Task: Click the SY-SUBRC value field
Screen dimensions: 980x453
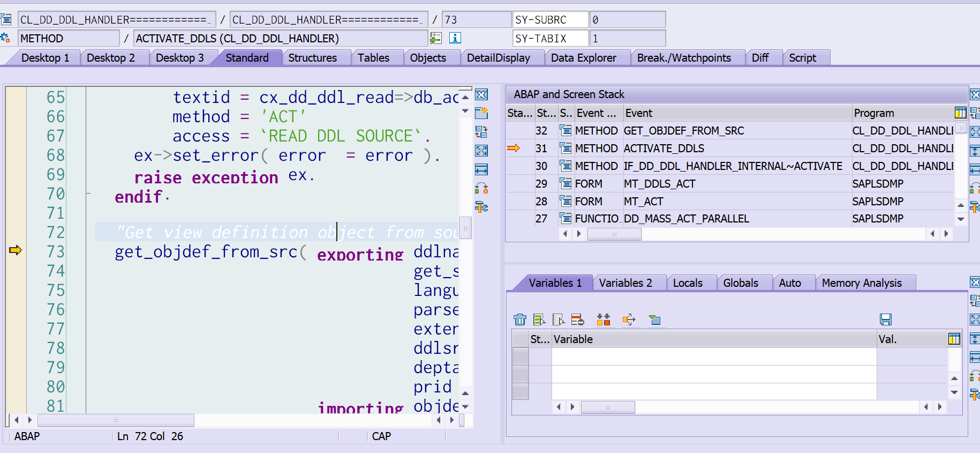Action: (x=627, y=20)
